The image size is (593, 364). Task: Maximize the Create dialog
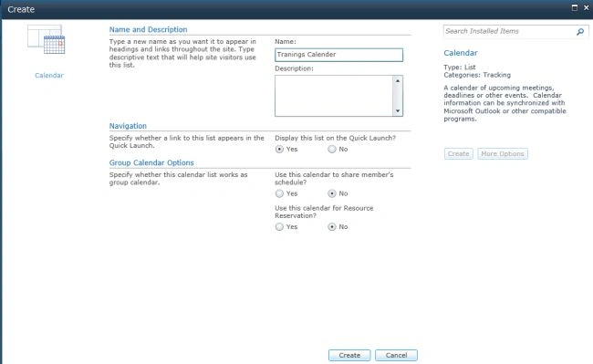tap(575, 7)
